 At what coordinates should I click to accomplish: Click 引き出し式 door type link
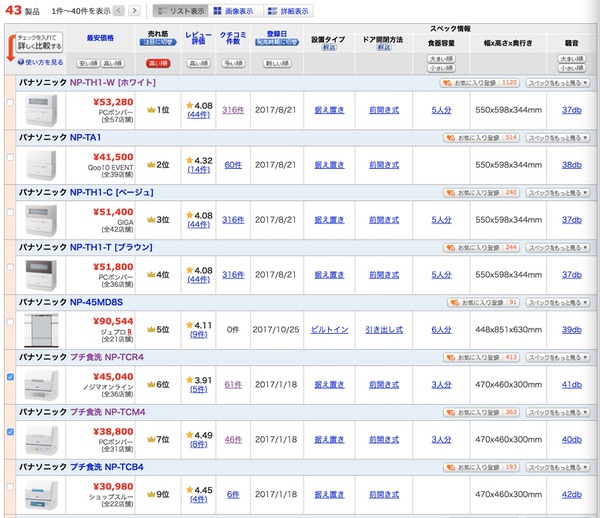pos(384,330)
